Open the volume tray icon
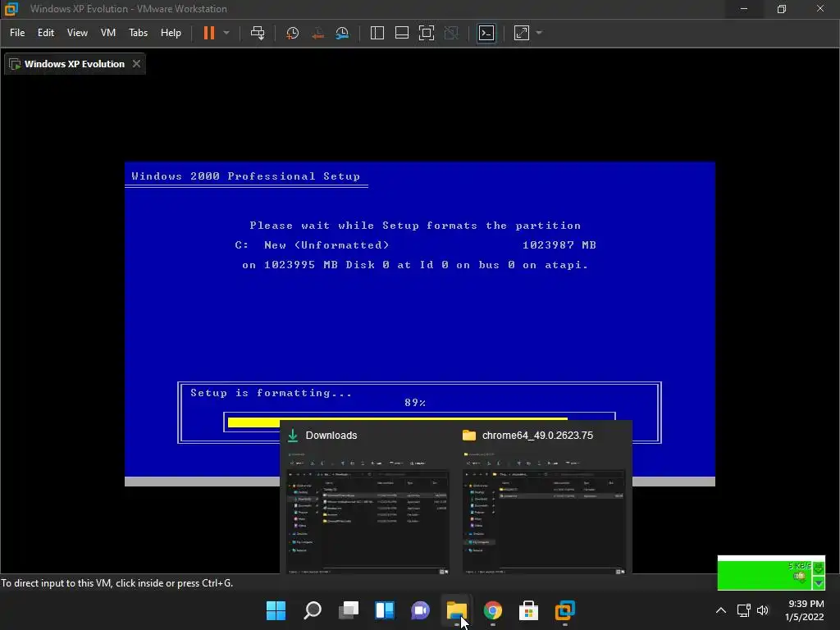The height and width of the screenshot is (630, 840). (x=763, y=610)
